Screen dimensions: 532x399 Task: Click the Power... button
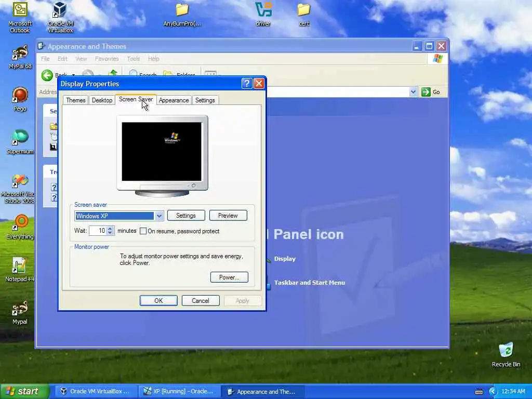click(229, 277)
